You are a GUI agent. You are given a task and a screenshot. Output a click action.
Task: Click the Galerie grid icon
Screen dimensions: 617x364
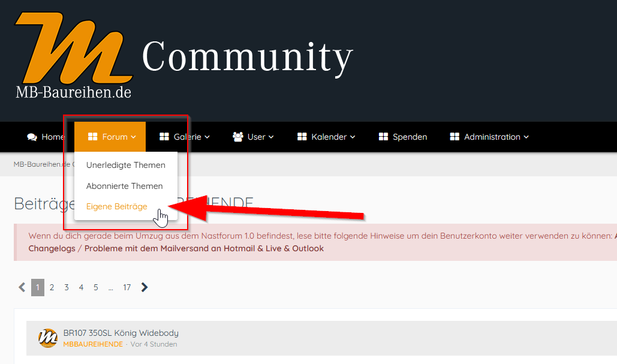pyautogui.click(x=164, y=137)
